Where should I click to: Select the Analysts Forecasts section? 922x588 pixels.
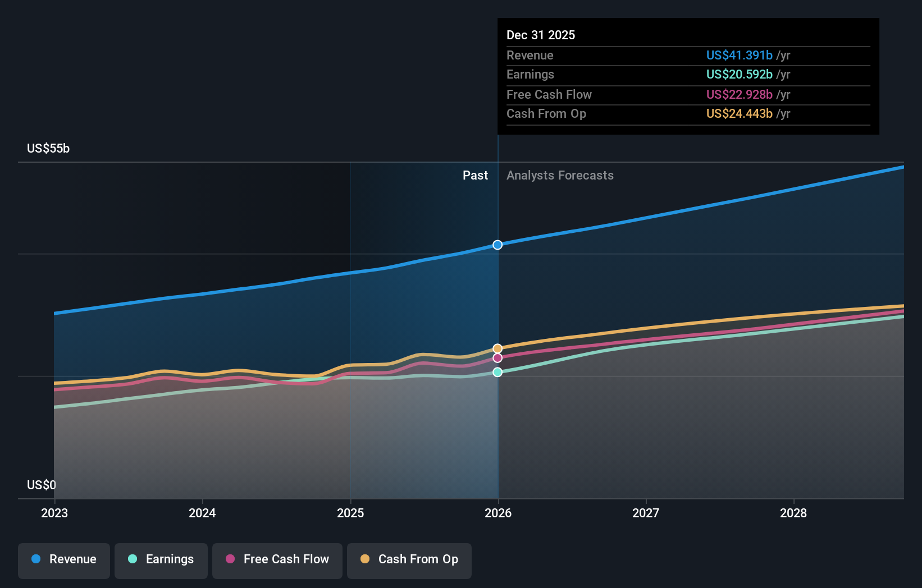(x=559, y=175)
